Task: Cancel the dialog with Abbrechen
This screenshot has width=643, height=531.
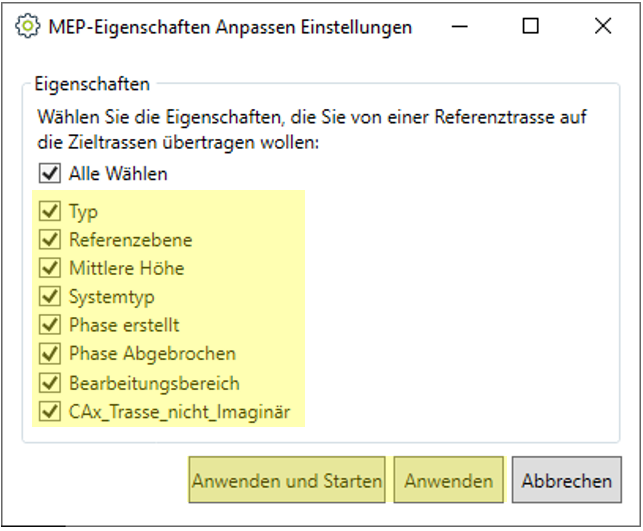Action: (566, 481)
